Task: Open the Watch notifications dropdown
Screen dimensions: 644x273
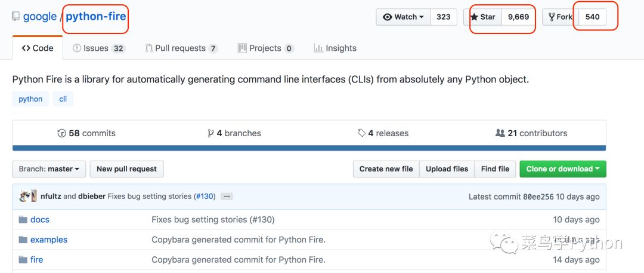Action: (403, 17)
